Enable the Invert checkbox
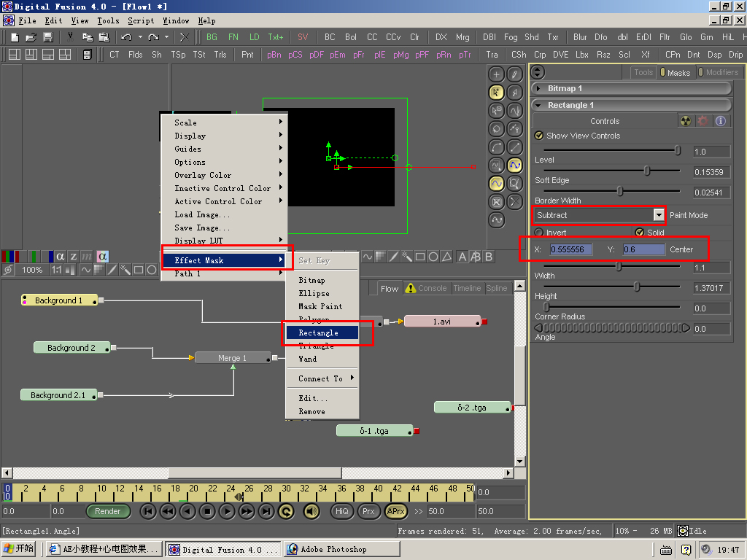The width and height of the screenshot is (747, 560). pos(539,233)
